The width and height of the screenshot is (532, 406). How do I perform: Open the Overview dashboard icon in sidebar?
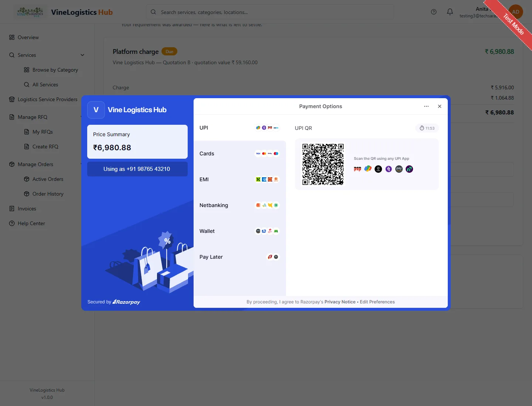coord(12,37)
